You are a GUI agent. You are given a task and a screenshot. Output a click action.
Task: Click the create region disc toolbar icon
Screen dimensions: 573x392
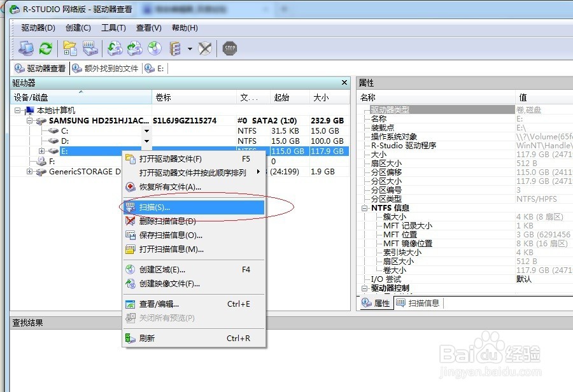click(x=155, y=48)
